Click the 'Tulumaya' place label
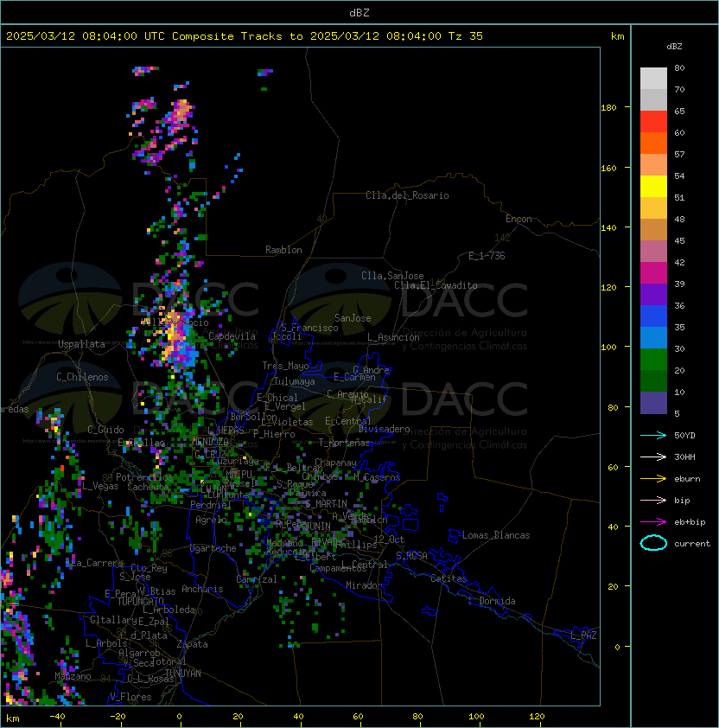Image resolution: width=719 pixels, height=728 pixels. pyautogui.click(x=295, y=381)
